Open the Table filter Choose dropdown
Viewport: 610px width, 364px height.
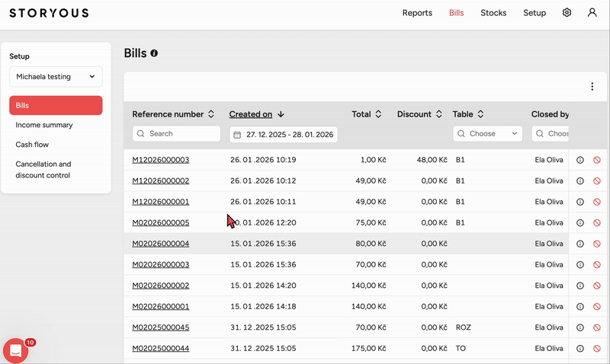[x=487, y=133]
